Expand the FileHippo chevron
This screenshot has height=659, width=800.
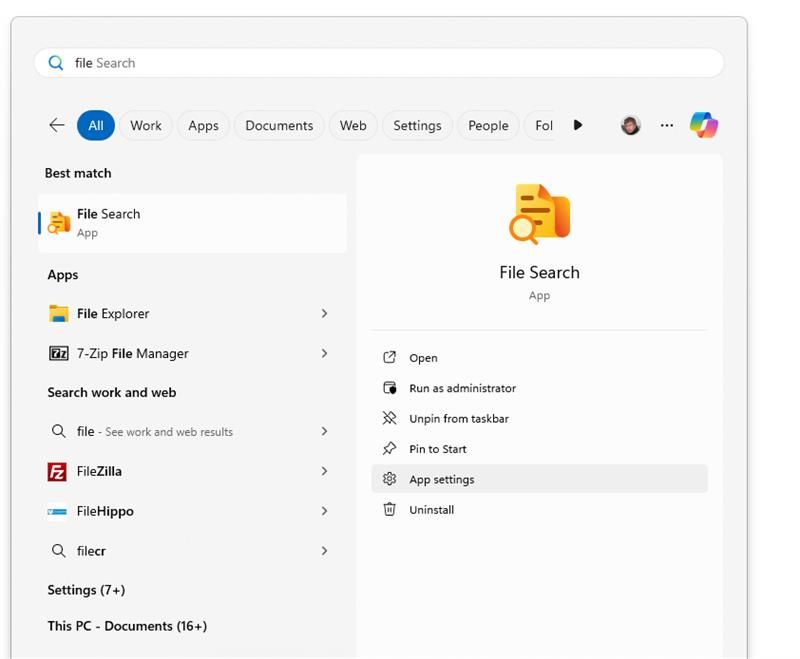click(x=324, y=511)
